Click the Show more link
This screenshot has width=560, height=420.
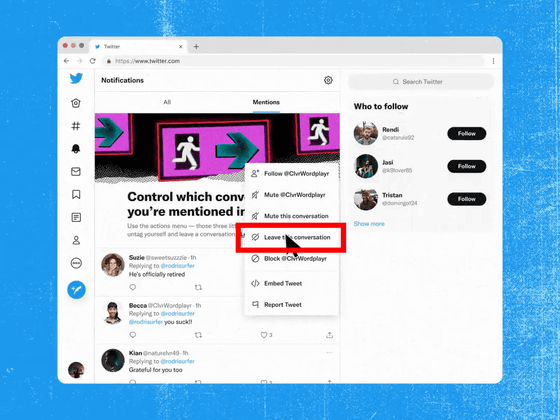(x=369, y=224)
